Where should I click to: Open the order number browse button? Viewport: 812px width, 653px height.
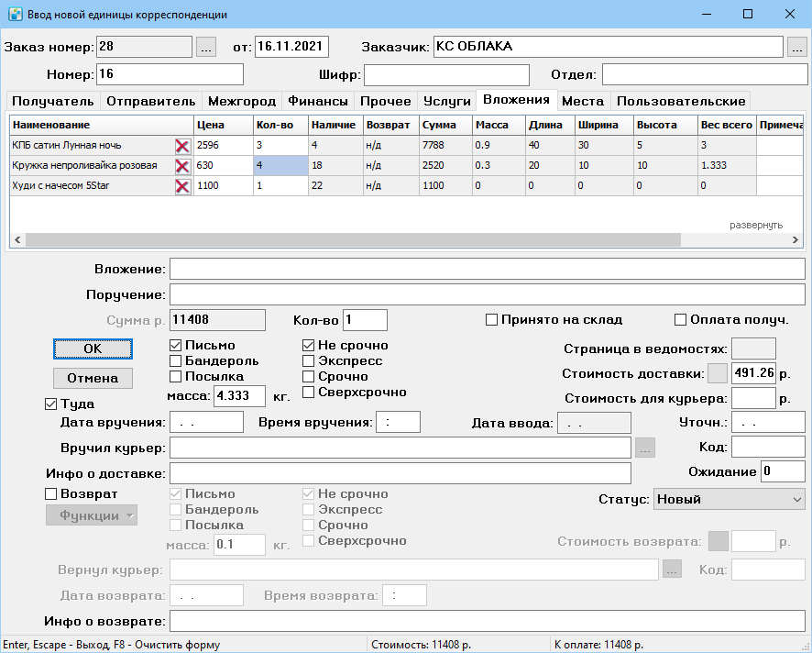pos(205,47)
